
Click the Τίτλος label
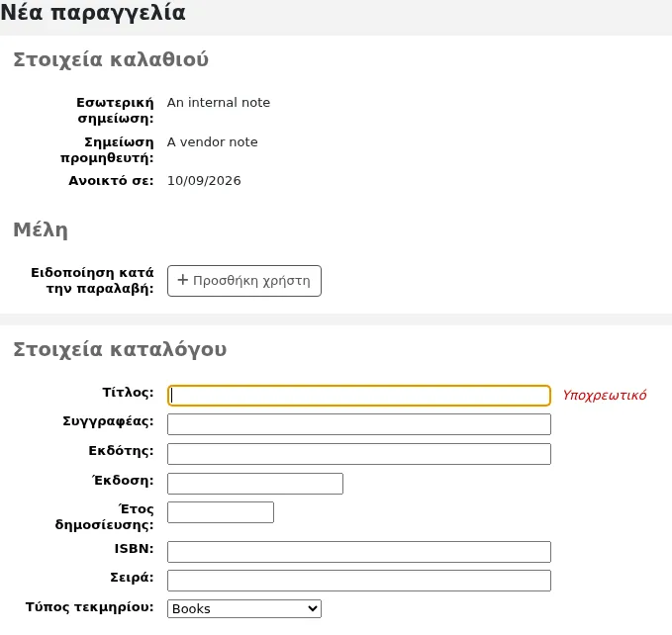(x=128, y=393)
